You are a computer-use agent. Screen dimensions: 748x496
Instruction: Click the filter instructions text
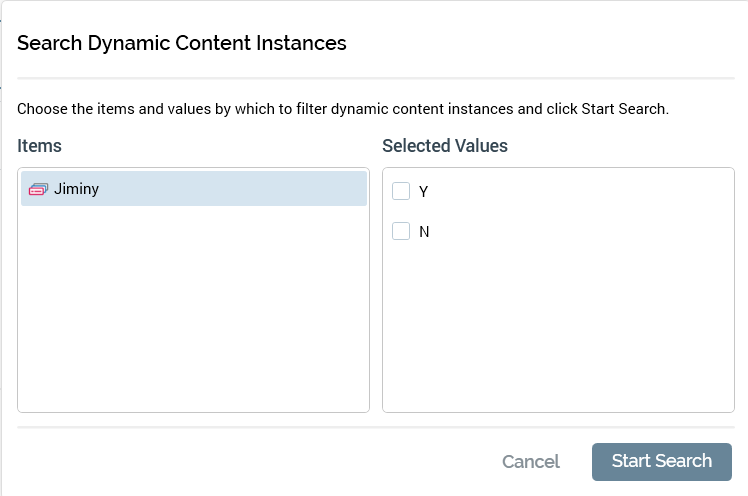342,108
